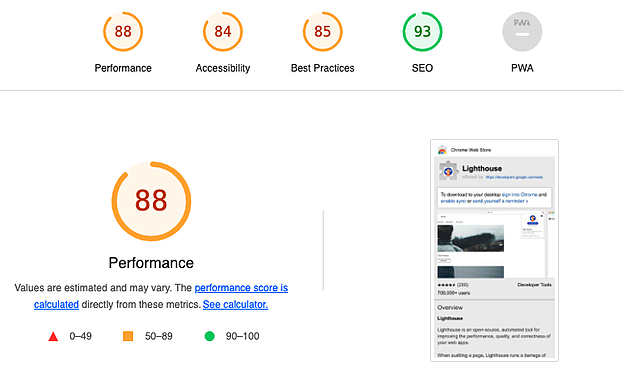Click the Lighthouse extension icon in thumbnail
623x382 pixels.
[x=448, y=171]
